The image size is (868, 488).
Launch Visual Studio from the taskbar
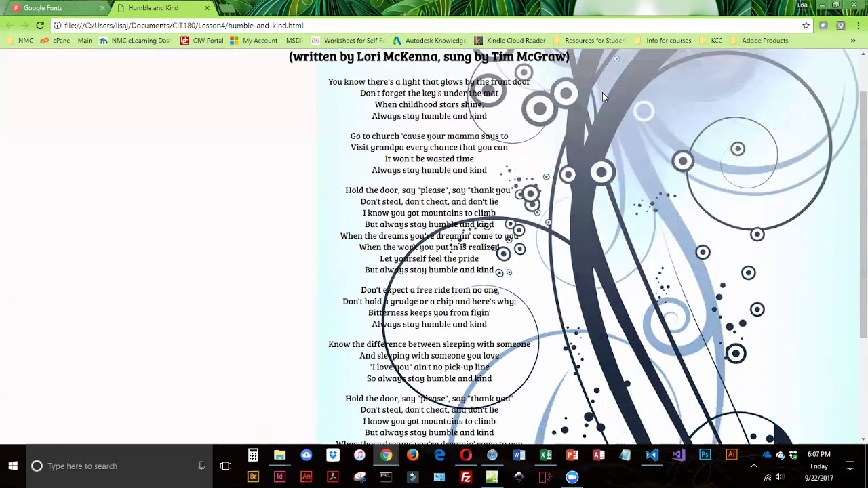pyautogui.click(x=678, y=455)
